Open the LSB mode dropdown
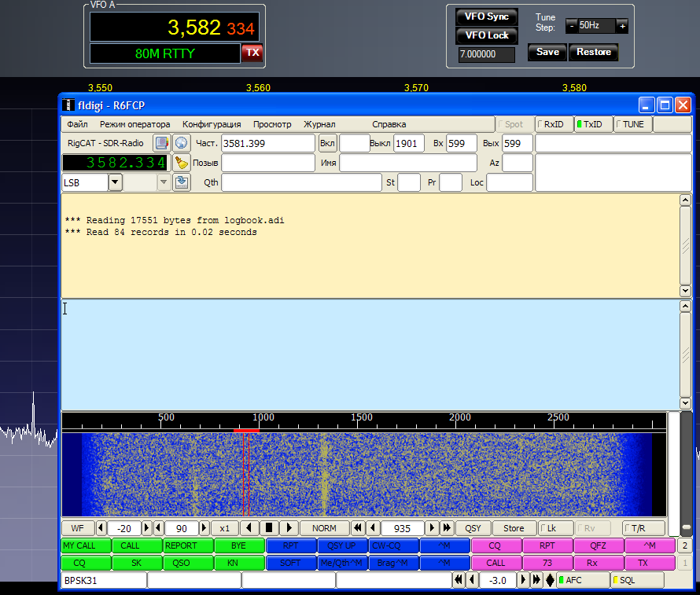This screenshot has width=700, height=595. (116, 182)
